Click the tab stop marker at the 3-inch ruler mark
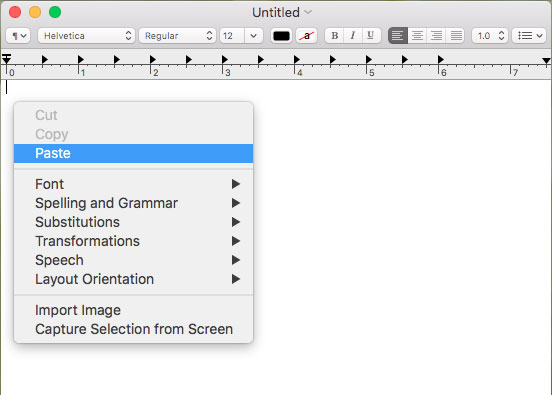This screenshot has height=395, width=552. coord(225,59)
